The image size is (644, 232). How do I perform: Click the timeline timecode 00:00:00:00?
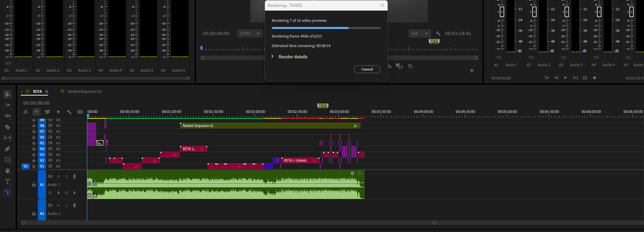[x=37, y=103]
